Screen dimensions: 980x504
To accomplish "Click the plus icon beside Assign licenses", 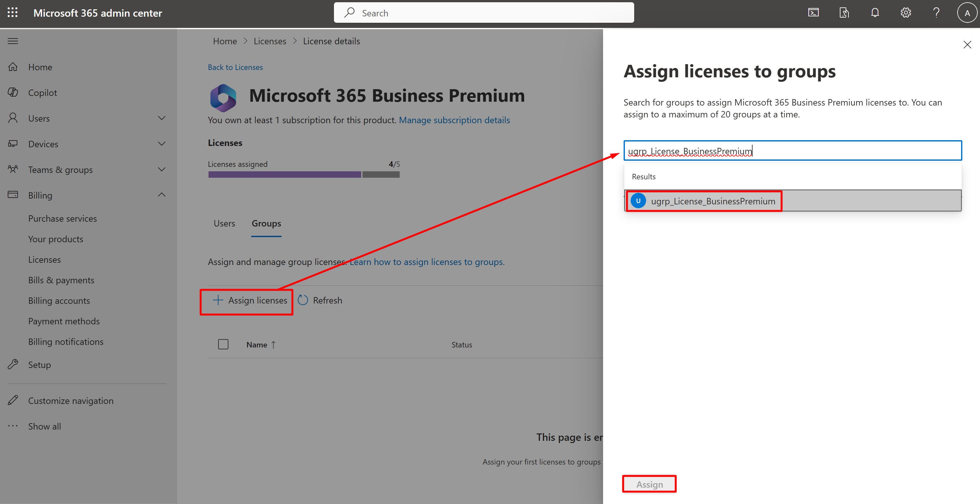I will [x=217, y=300].
